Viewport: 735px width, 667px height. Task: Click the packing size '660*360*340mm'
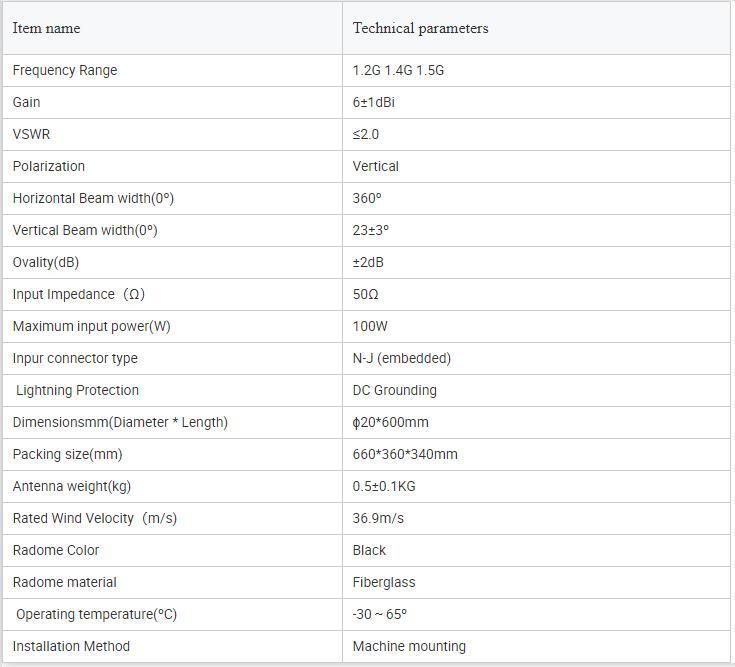pos(405,455)
